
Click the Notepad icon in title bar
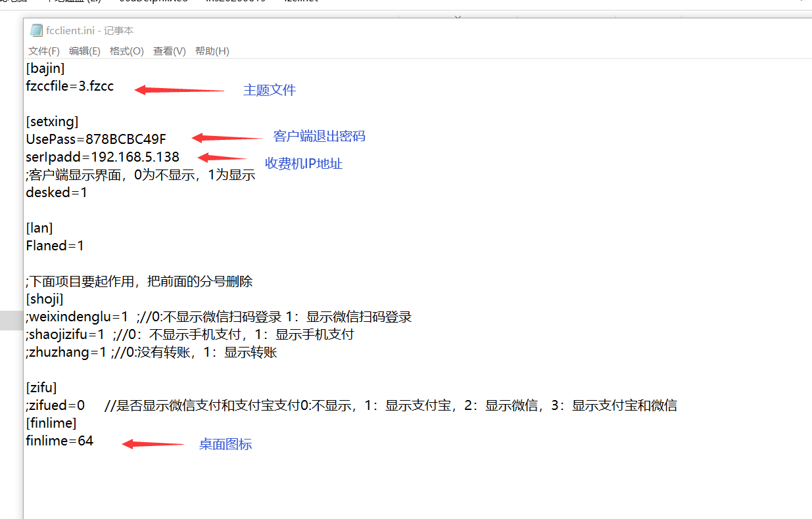36,31
